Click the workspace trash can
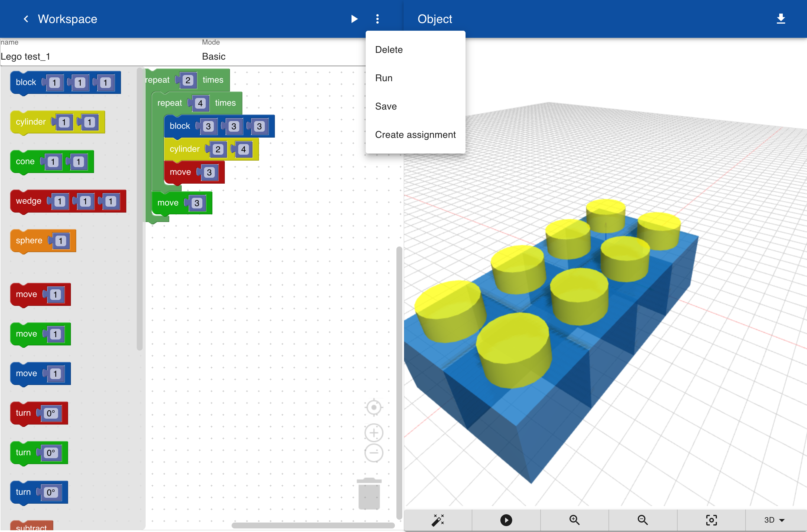The width and height of the screenshot is (807, 532). pos(369,494)
